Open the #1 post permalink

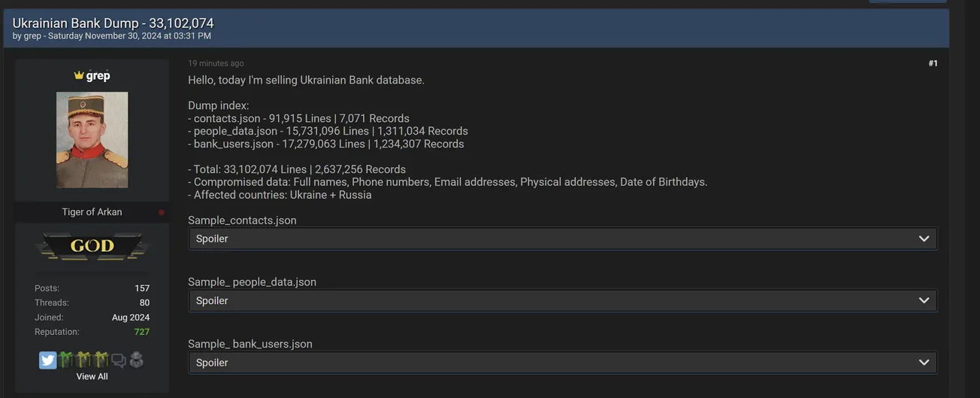(933, 63)
